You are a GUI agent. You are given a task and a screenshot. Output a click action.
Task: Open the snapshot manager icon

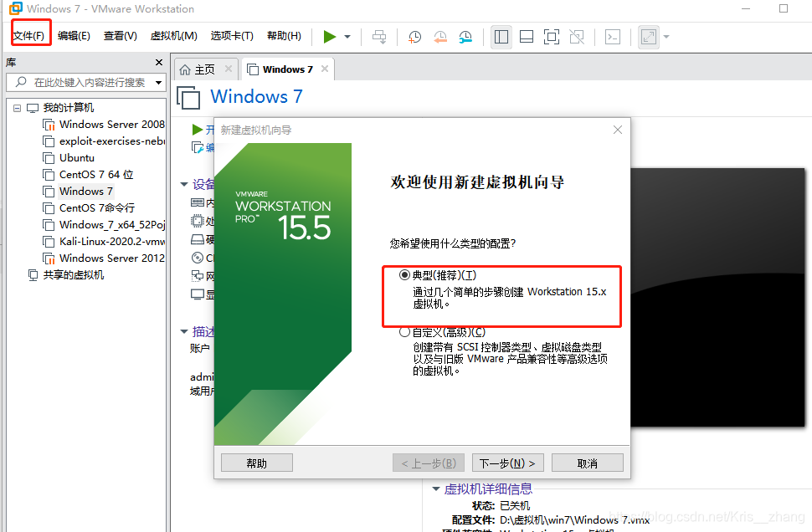click(x=465, y=37)
